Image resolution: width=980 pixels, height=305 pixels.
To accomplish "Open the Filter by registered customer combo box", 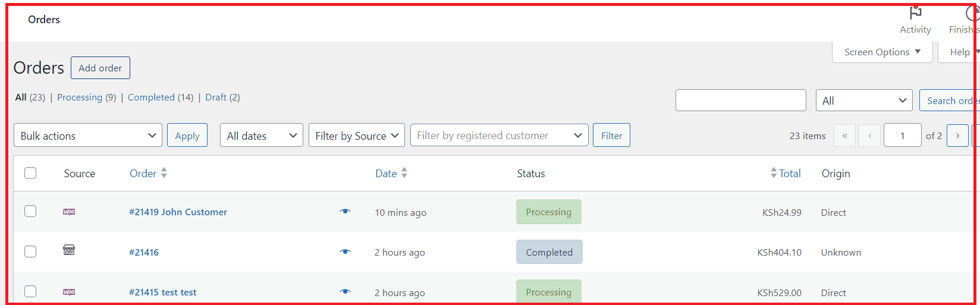I will point(500,136).
